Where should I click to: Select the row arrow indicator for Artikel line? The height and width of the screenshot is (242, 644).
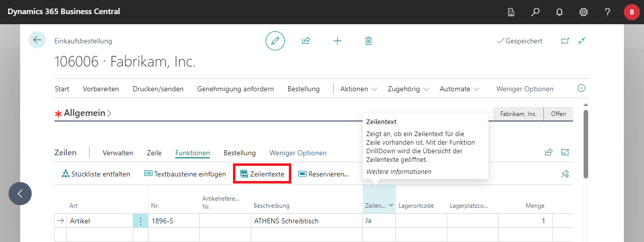point(61,221)
